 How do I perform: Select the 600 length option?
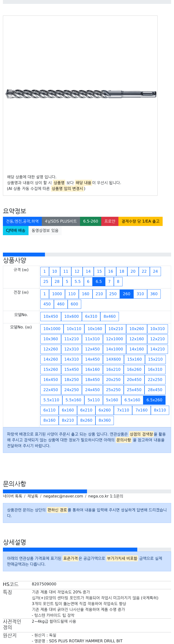[x=74, y=304]
